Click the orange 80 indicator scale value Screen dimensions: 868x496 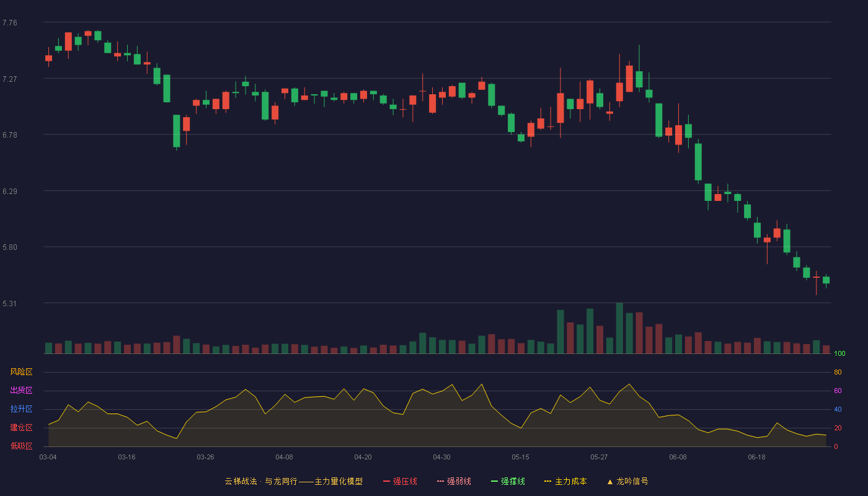[x=838, y=372]
